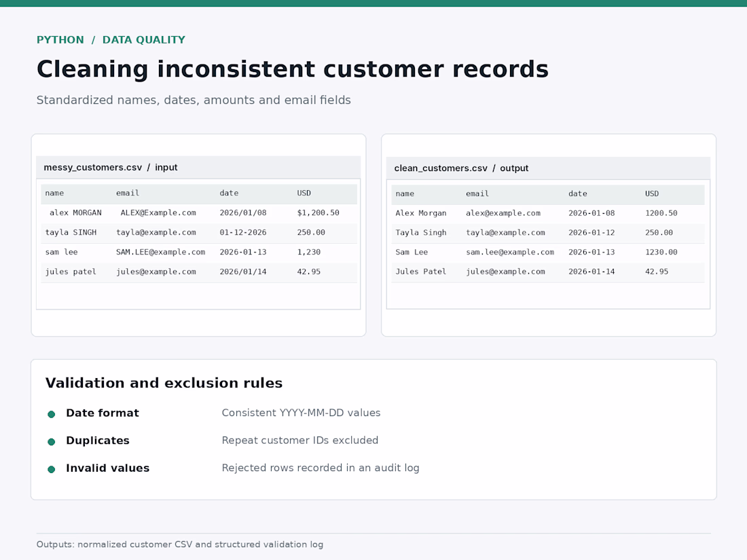Click the "ALEX@Example.com" email cell
Screen dimensions: 747x560
click(158, 212)
